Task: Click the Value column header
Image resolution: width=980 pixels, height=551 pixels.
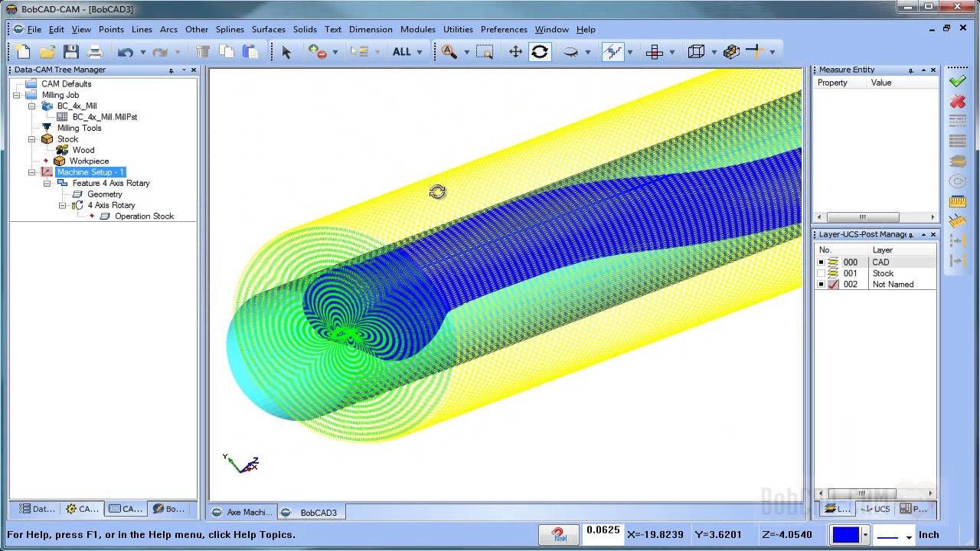Action: (x=903, y=83)
